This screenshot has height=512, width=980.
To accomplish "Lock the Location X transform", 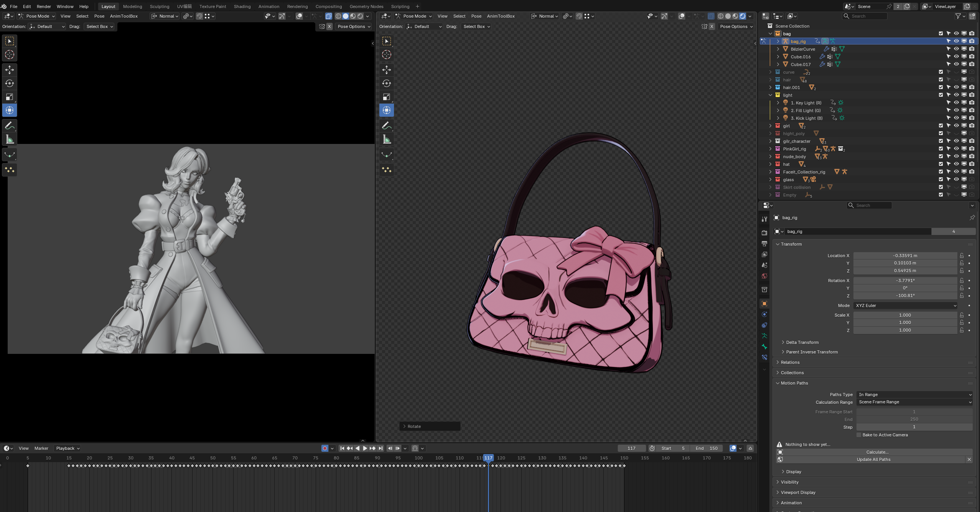I will (962, 256).
